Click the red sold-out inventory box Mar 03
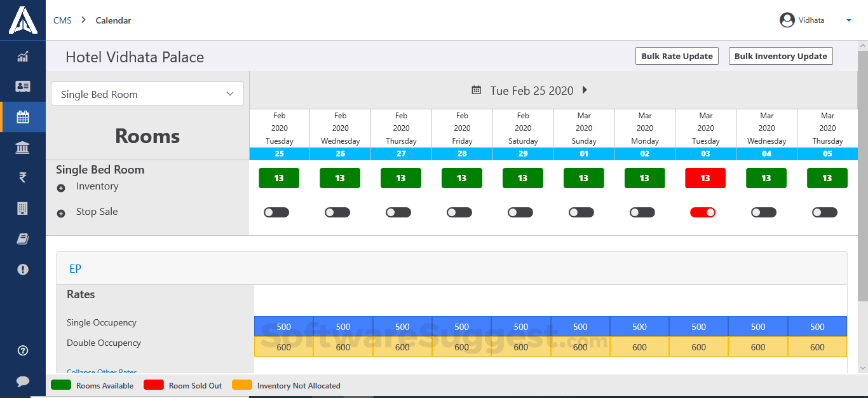 point(705,179)
